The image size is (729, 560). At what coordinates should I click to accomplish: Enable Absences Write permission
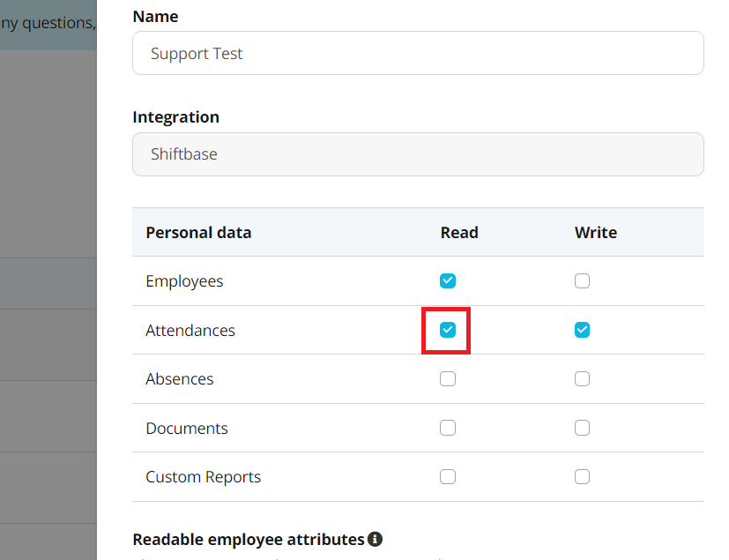582,379
